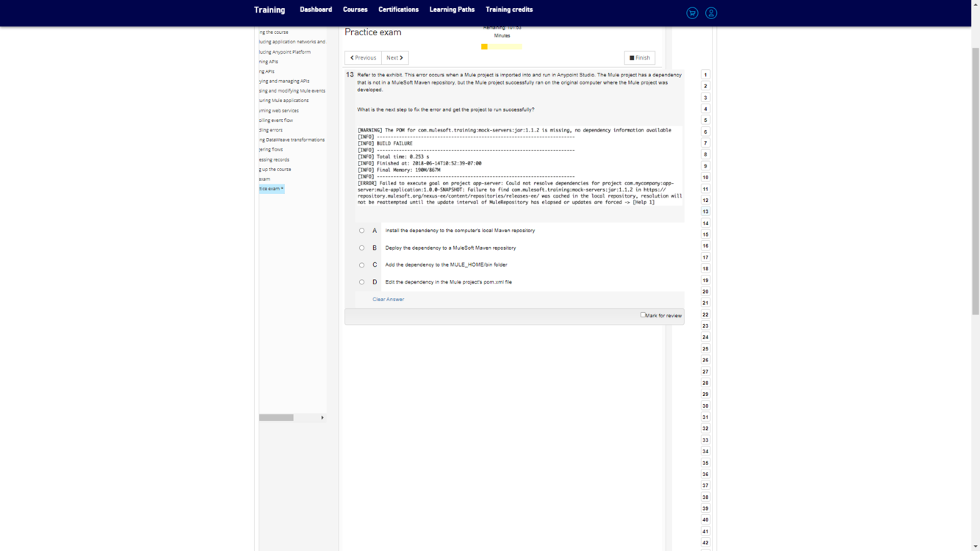Viewport: 980px width, 551px height.
Task: Select answer C: add to MULE_HOME/bin folder
Action: pyautogui.click(x=361, y=265)
